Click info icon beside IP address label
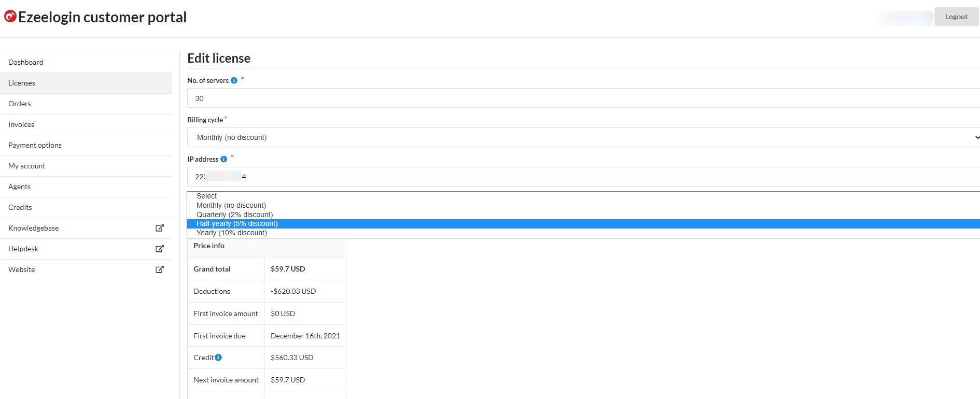The image size is (980, 399). [x=223, y=159]
